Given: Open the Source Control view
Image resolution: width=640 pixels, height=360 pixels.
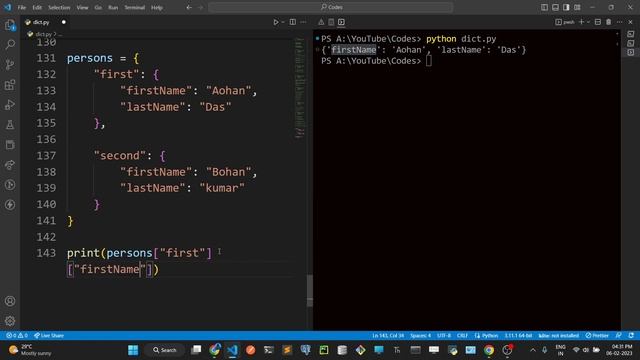Looking at the screenshot, I should click(10, 64).
